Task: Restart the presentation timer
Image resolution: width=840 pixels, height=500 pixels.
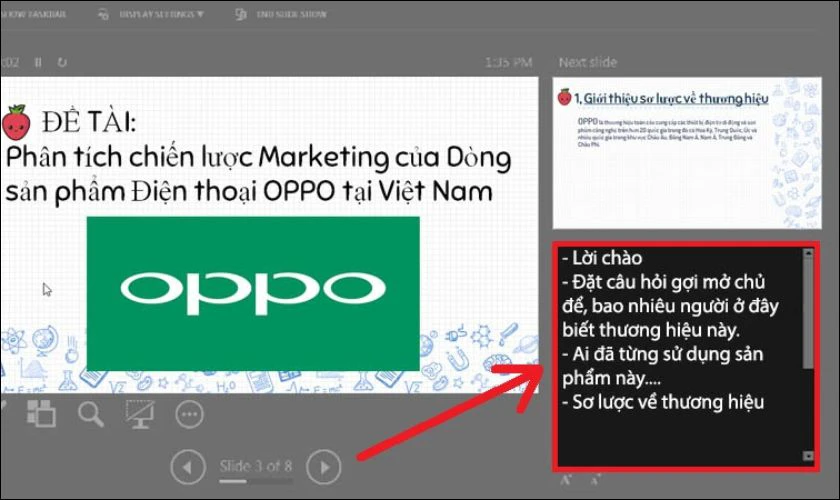Action: click(62, 63)
